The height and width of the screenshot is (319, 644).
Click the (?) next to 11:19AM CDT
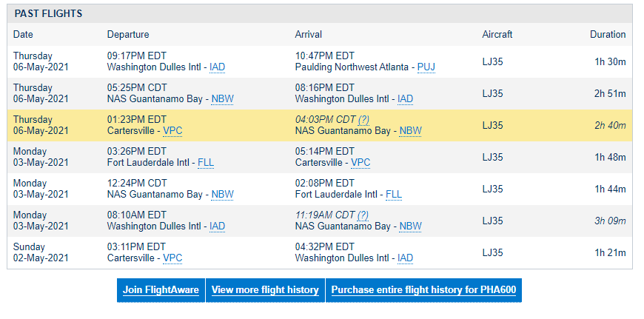(x=363, y=215)
